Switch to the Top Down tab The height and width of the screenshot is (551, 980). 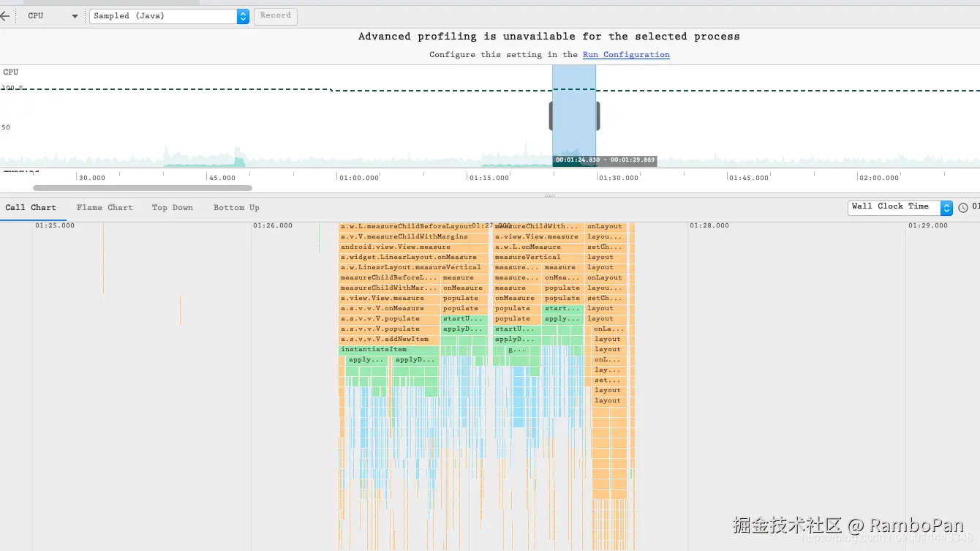173,208
